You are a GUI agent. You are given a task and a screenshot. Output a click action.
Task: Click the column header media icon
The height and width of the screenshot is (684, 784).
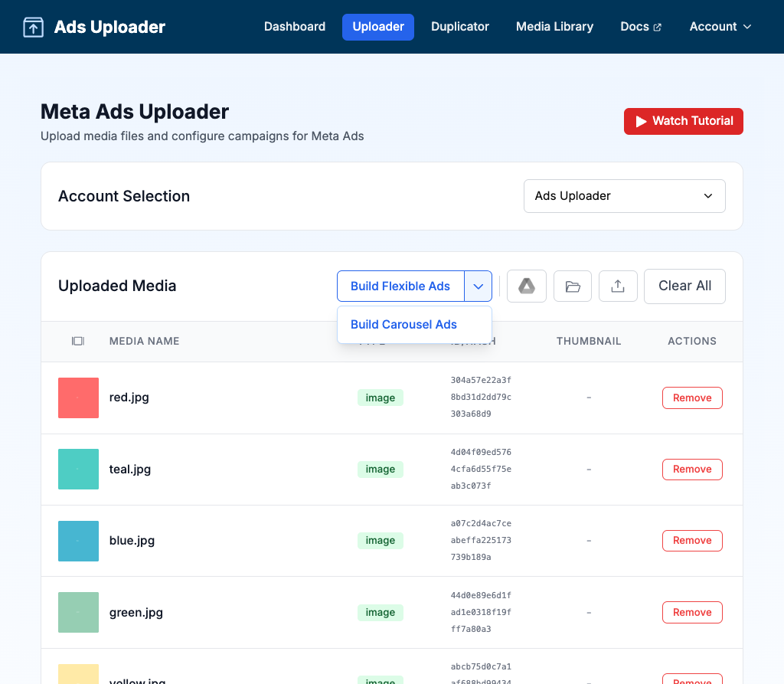coord(77,341)
